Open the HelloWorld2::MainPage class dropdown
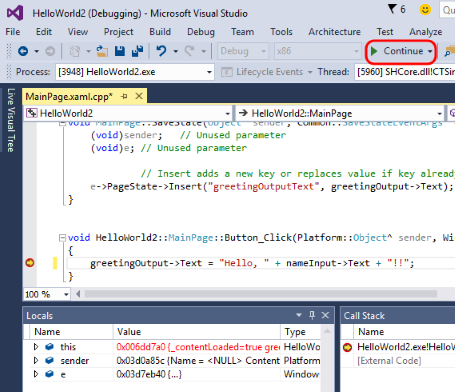This screenshot has width=455, height=392. (x=439, y=114)
